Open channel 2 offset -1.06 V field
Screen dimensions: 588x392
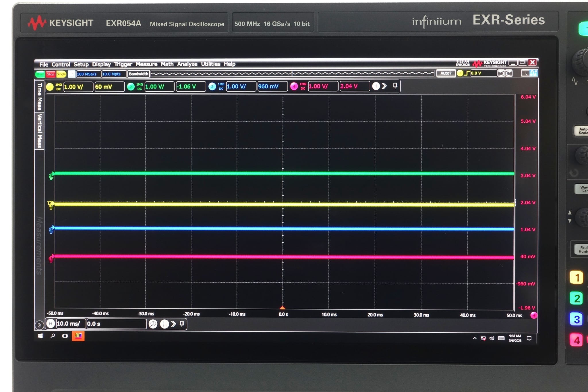pyautogui.click(x=191, y=86)
